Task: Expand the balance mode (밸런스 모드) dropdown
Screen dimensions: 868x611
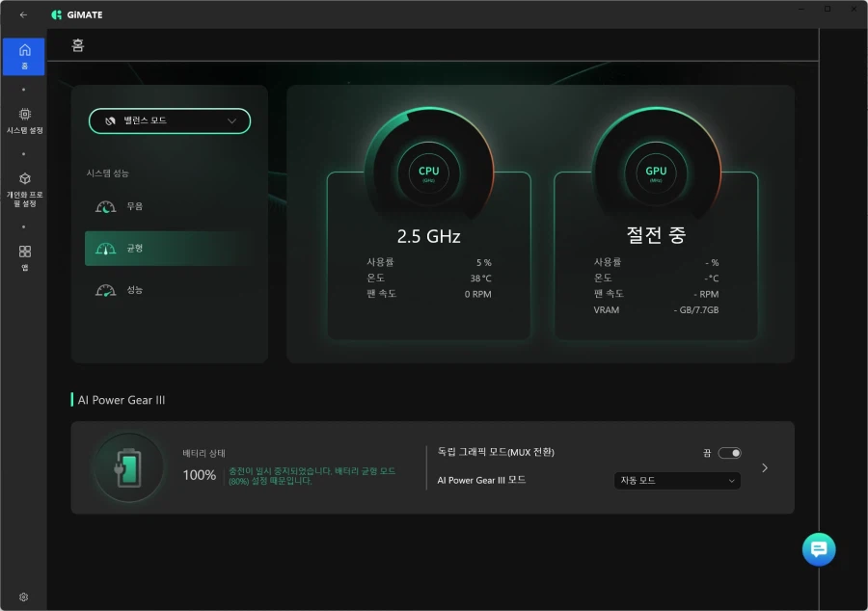Action: click(x=170, y=120)
